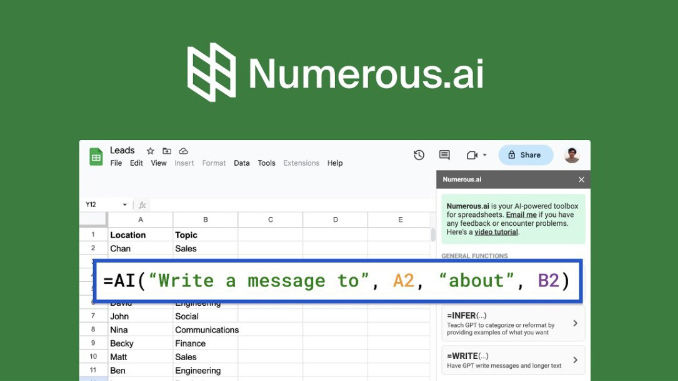
Task: Expand the =WRITE function entry
Action: [513, 360]
